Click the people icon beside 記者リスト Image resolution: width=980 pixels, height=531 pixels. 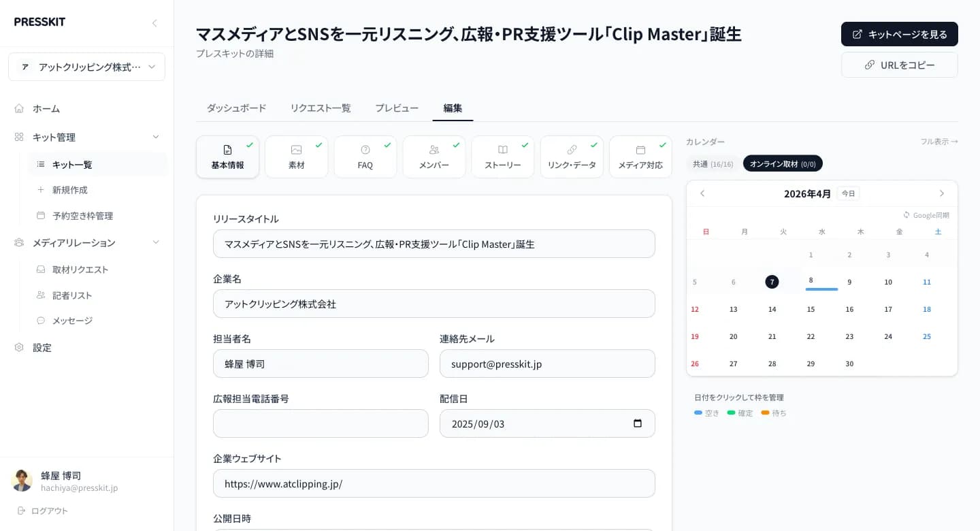41,295
